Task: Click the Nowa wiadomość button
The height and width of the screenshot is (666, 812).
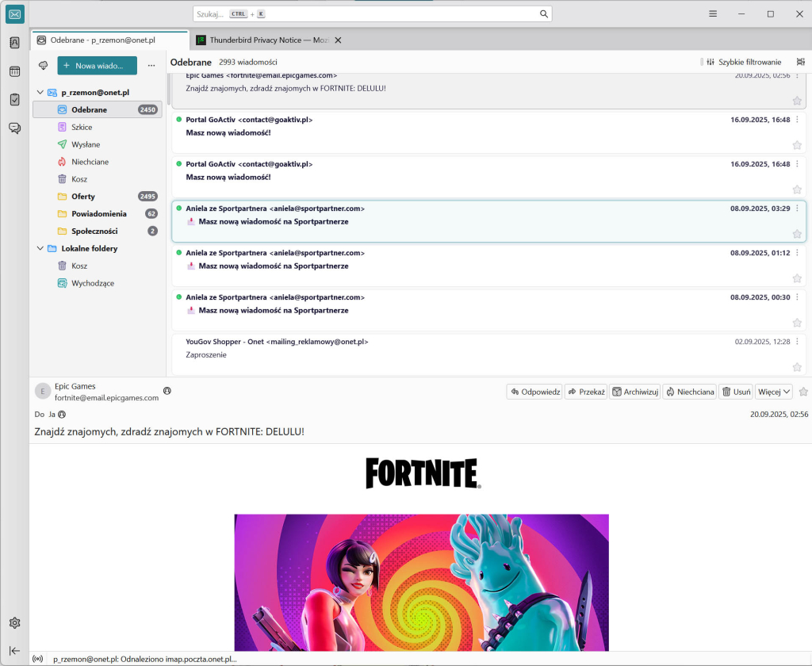Action: (x=97, y=65)
